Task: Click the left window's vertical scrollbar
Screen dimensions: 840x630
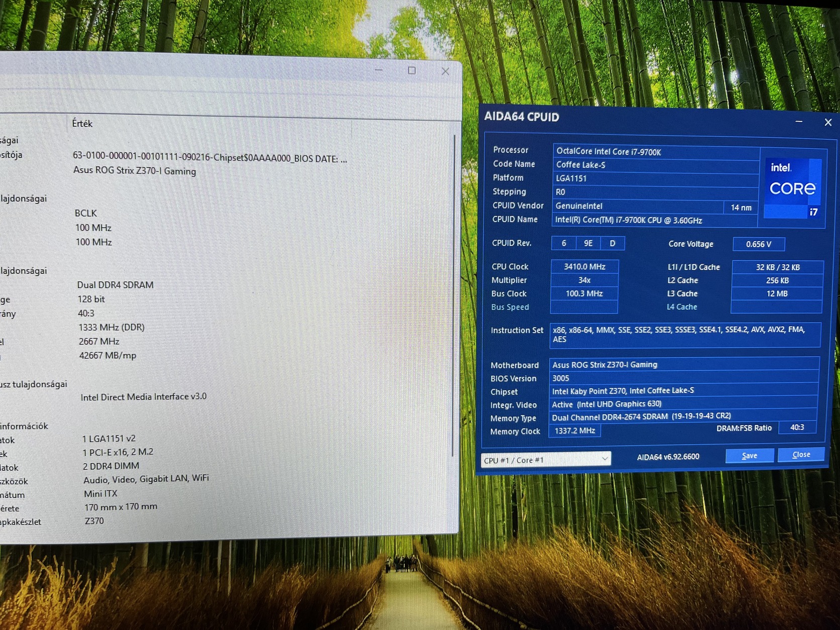Action: [454, 296]
